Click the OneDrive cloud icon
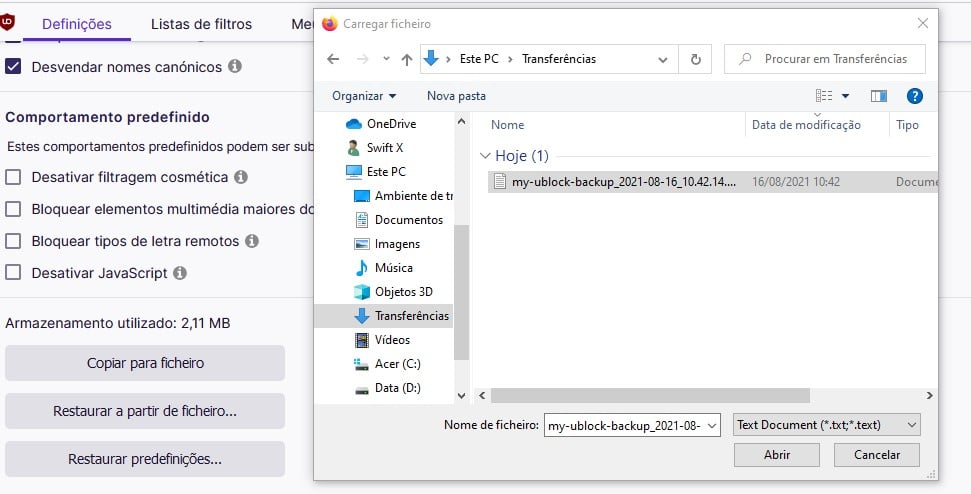Screen dimensions: 971x494 coord(354,124)
